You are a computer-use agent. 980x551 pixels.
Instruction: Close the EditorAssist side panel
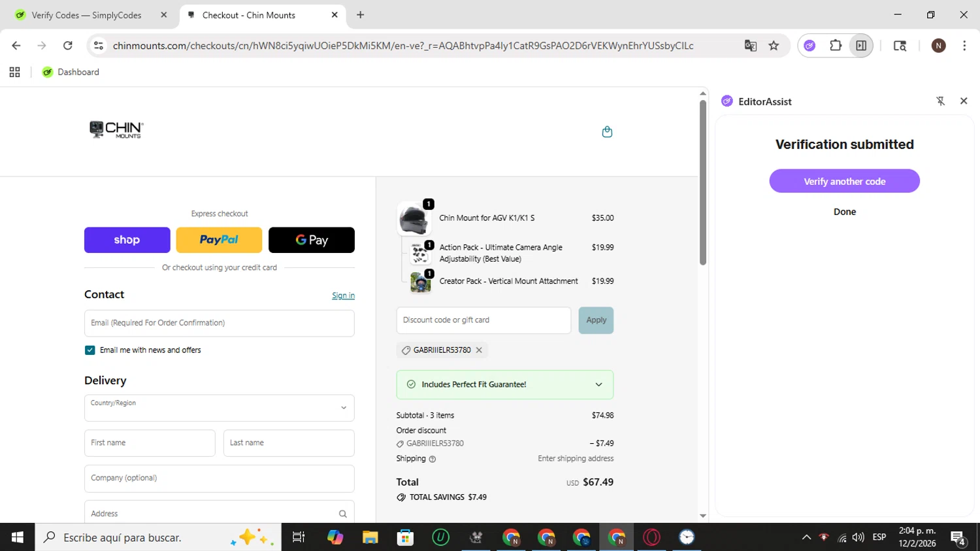tap(964, 101)
